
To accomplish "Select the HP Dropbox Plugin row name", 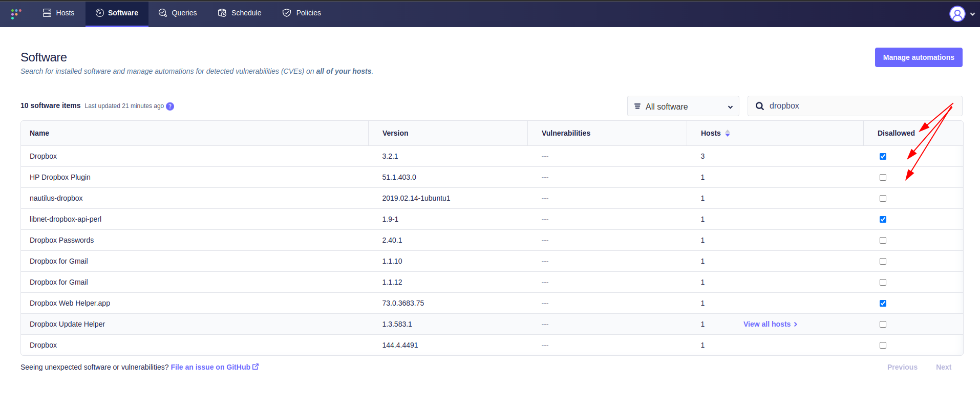I will tap(60, 177).
